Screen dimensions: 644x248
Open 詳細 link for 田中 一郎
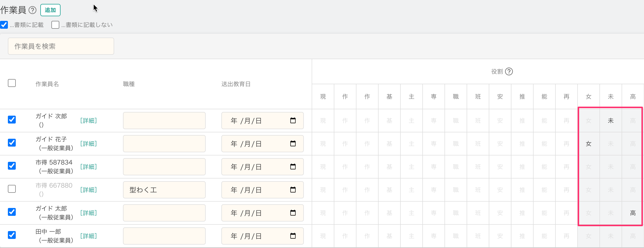89,236
